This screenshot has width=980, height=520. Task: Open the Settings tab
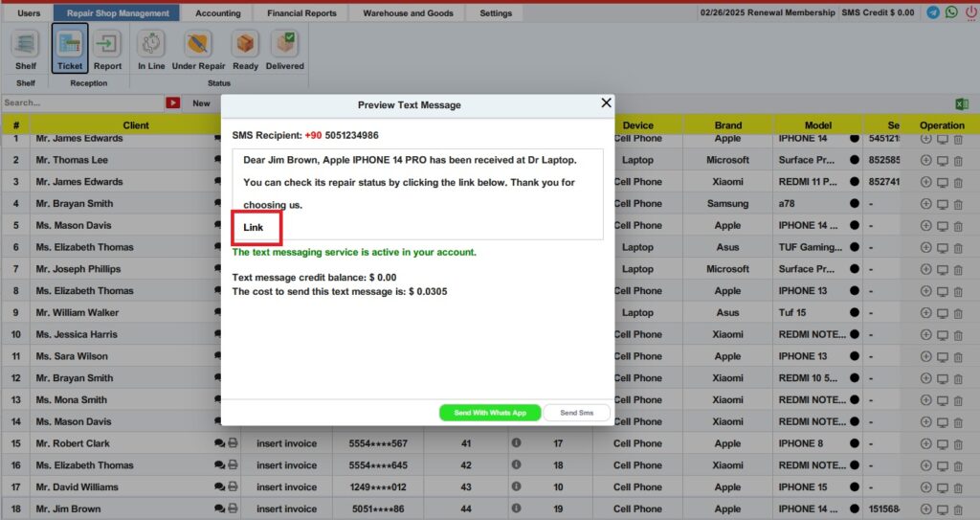pyautogui.click(x=496, y=13)
